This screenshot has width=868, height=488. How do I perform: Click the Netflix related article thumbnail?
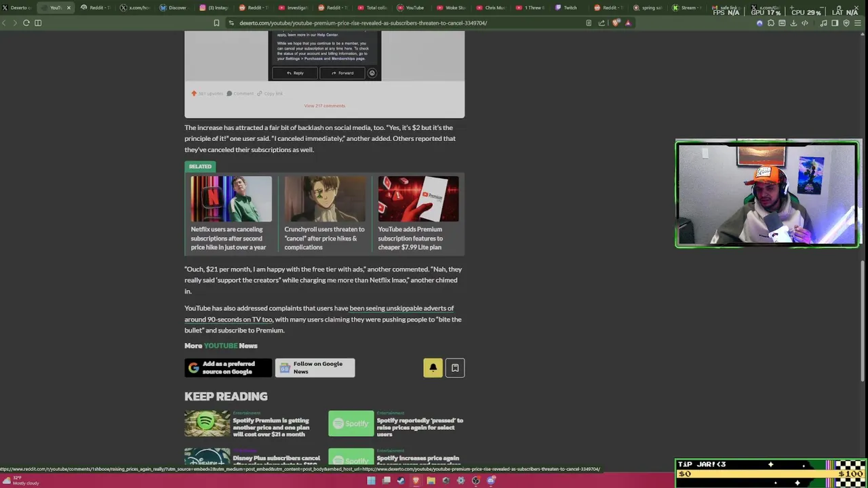pos(231,199)
